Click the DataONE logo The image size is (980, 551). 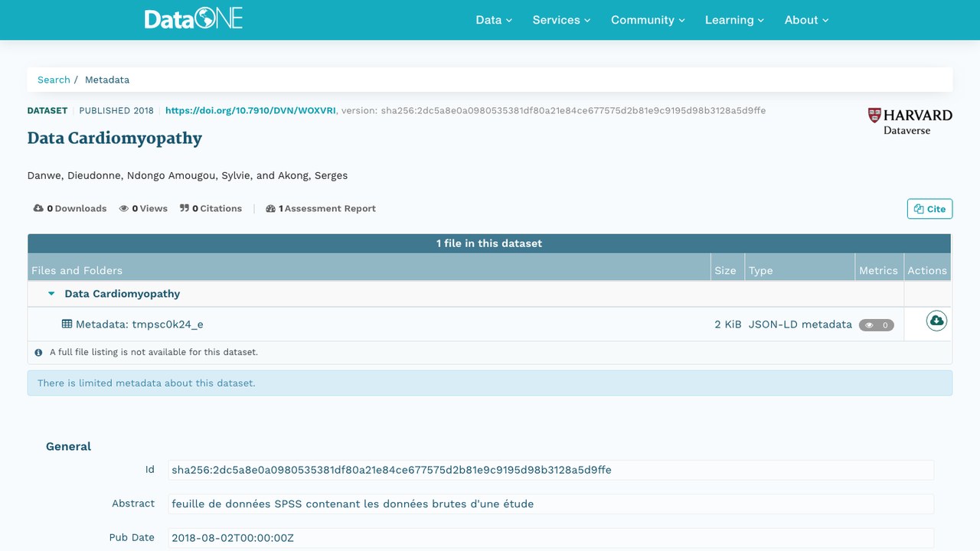pyautogui.click(x=194, y=19)
